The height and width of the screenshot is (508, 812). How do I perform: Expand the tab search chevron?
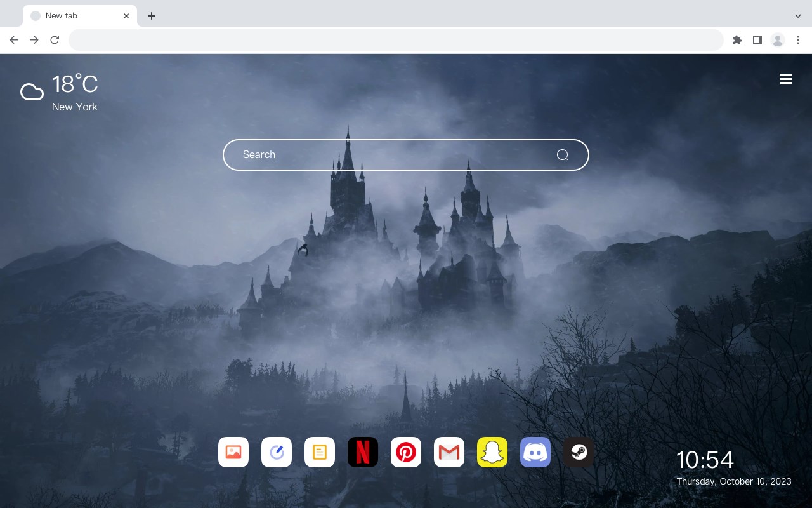tap(798, 16)
